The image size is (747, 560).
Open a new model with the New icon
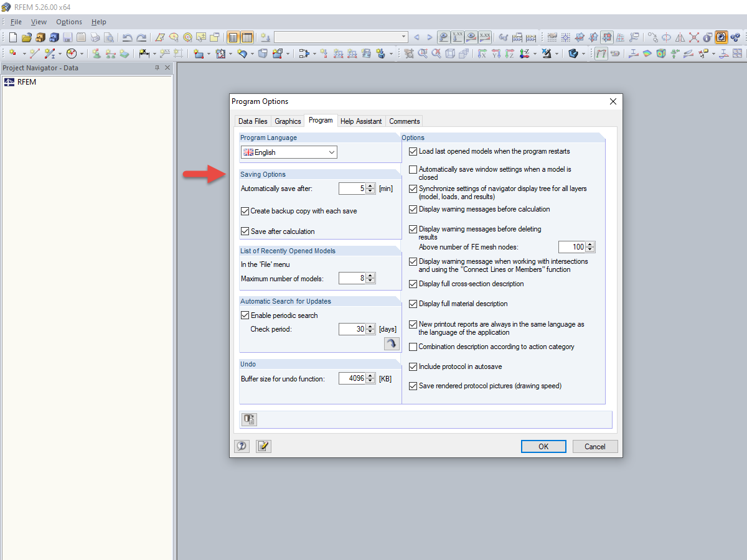[x=12, y=37]
